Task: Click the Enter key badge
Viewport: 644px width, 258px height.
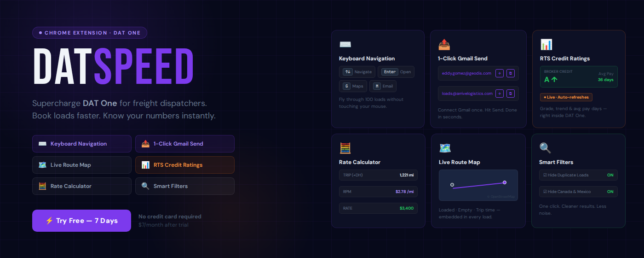Action: [x=390, y=72]
